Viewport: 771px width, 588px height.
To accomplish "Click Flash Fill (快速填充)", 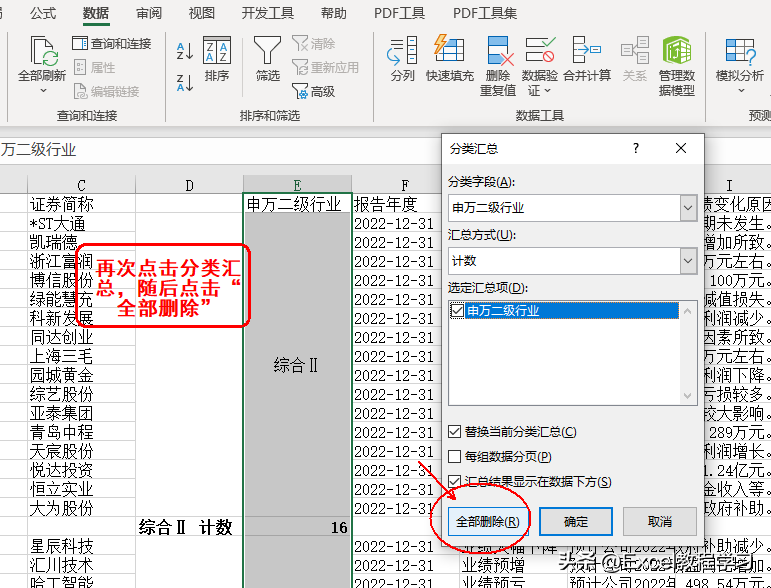I will pos(449,59).
